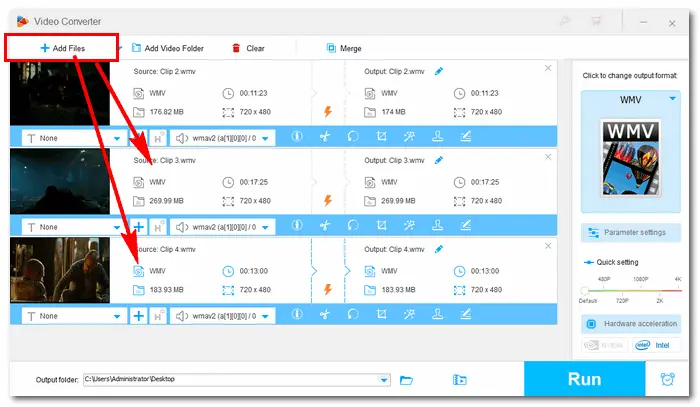Open effects wand for Clip 3
This screenshot has height=407, width=700.
coord(409,225)
